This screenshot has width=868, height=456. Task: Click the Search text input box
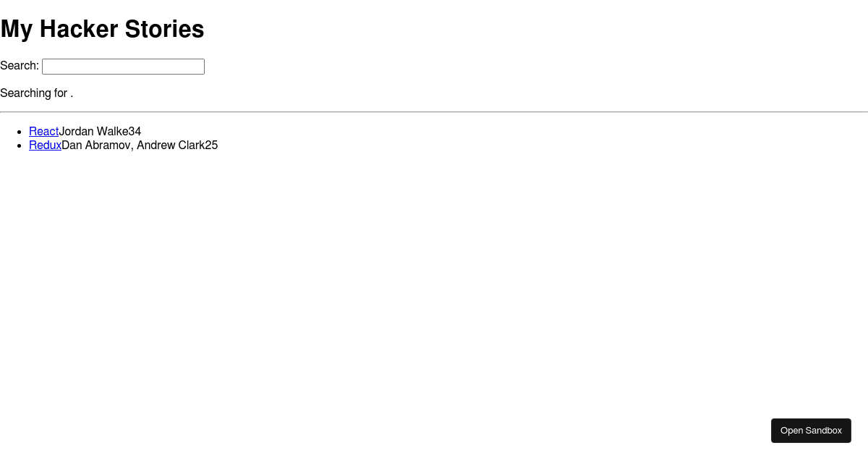[123, 67]
